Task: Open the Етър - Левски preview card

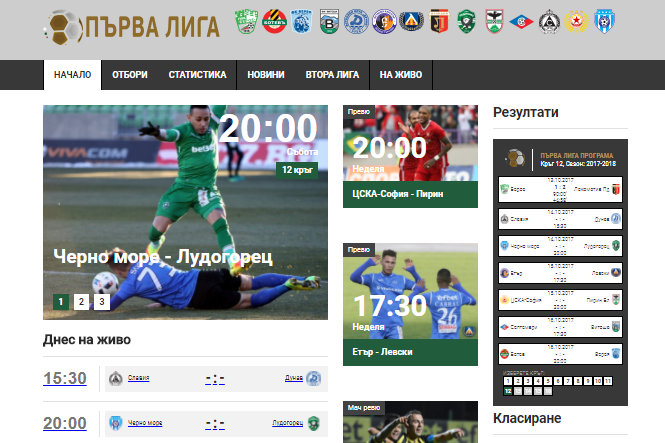Action: click(410, 304)
